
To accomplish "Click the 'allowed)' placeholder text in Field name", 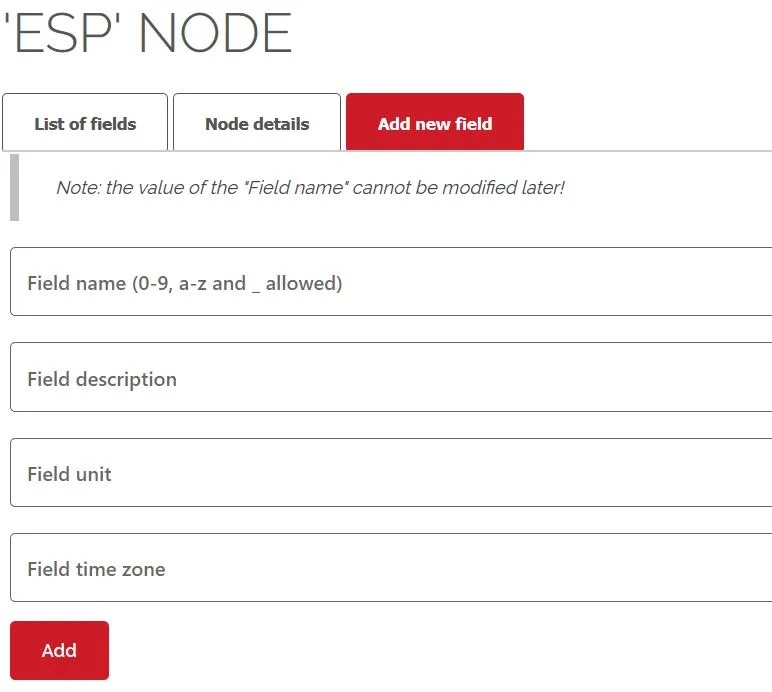I will point(304,283).
